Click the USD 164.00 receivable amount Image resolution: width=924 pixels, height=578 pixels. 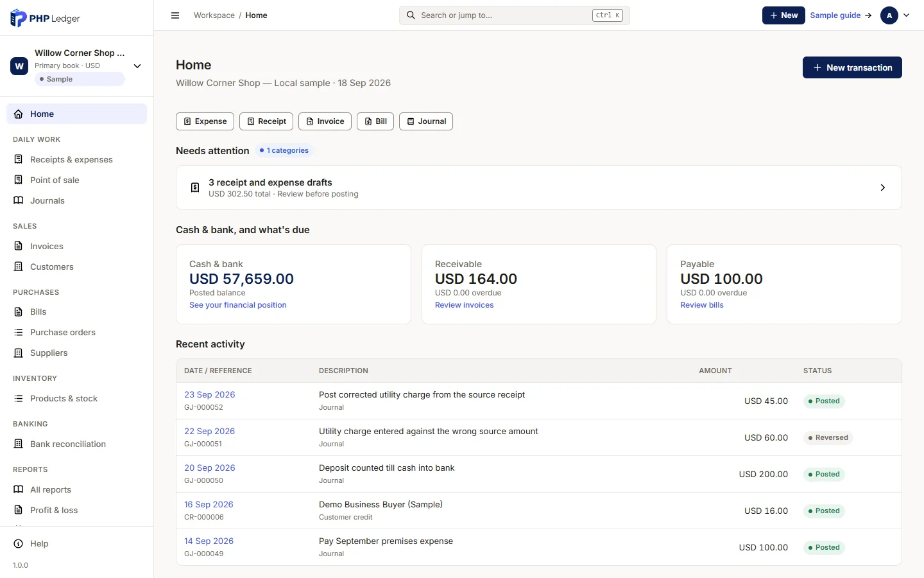(476, 279)
